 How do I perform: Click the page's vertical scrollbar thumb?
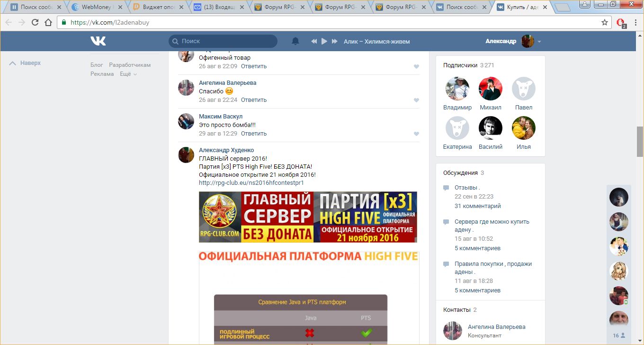tap(640, 141)
